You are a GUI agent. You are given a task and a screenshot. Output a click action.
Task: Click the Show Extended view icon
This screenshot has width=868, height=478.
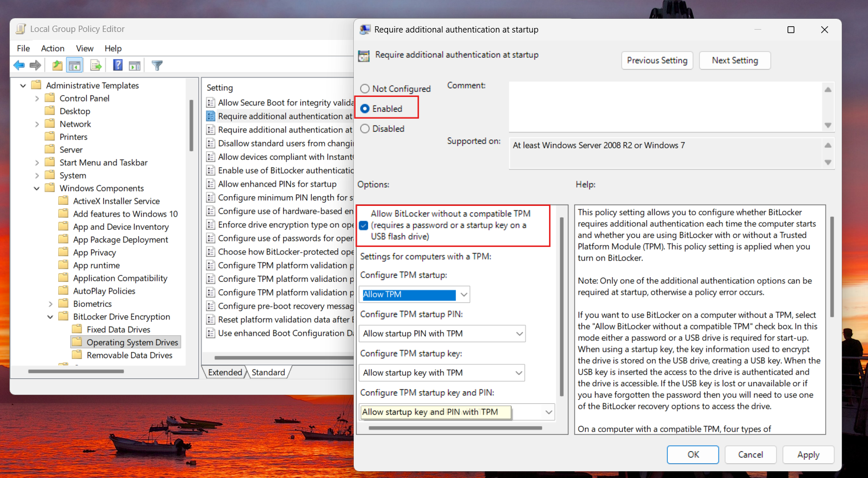click(135, 64)
